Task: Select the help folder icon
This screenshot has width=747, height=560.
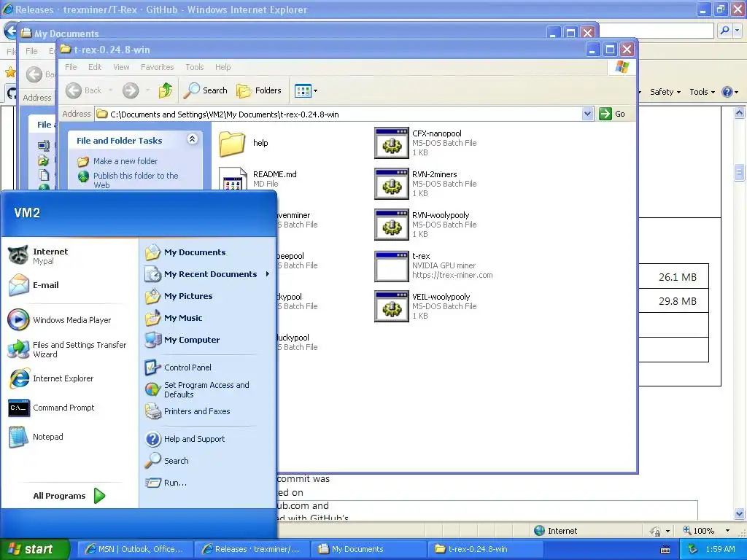Action: [x=232, y=144]
